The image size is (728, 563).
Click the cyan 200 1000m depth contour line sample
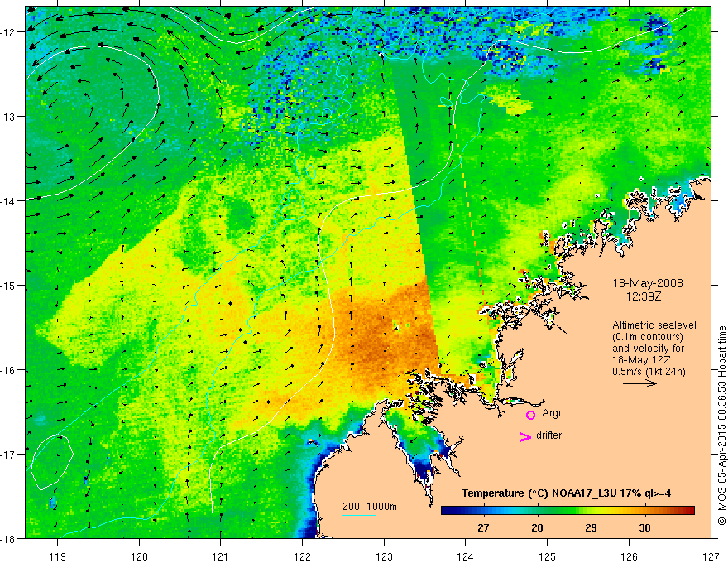[359, 515]
